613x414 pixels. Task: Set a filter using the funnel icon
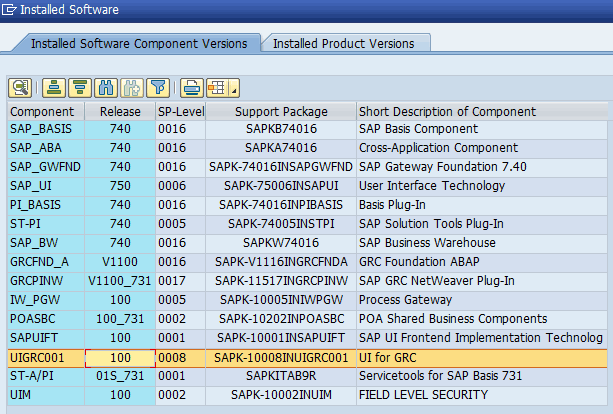[159, 87]
